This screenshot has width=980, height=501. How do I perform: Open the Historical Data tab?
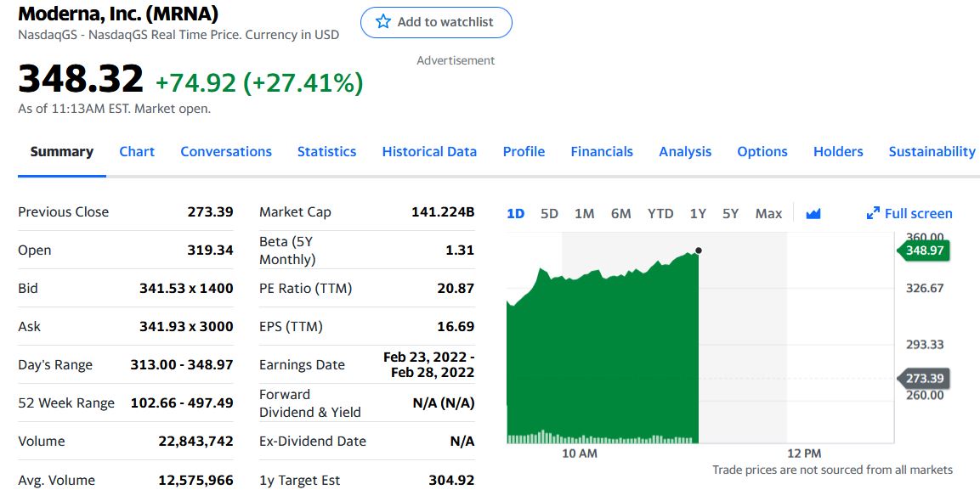coord(429,152)
